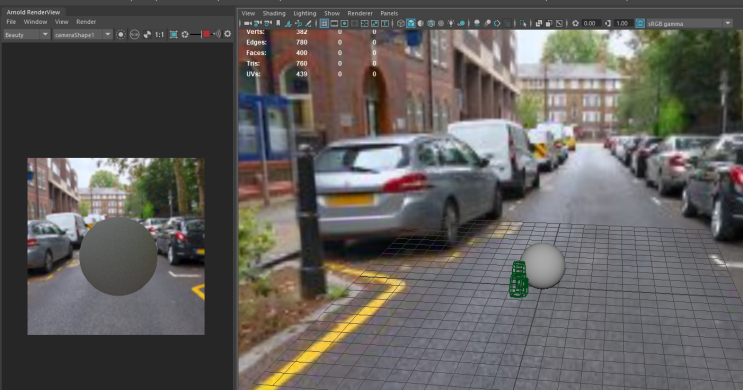
Task: Toggle the resolution gate display
Action: [344, 23]
